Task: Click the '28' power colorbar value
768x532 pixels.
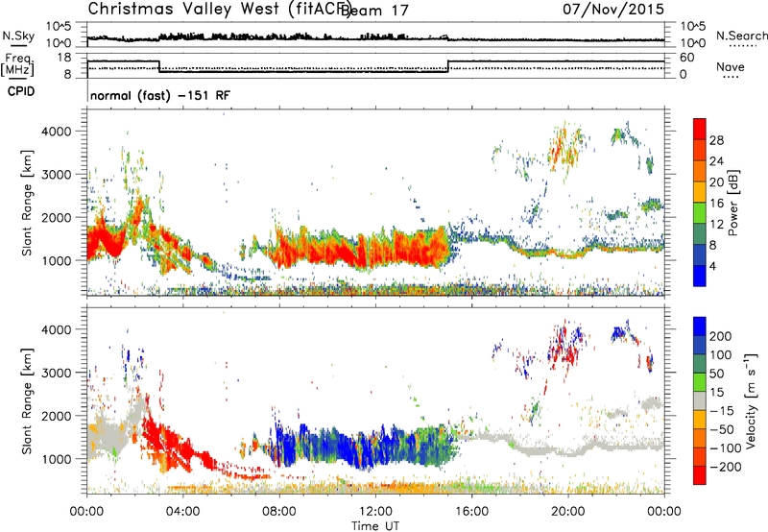Action: click(x=716, y=140)
